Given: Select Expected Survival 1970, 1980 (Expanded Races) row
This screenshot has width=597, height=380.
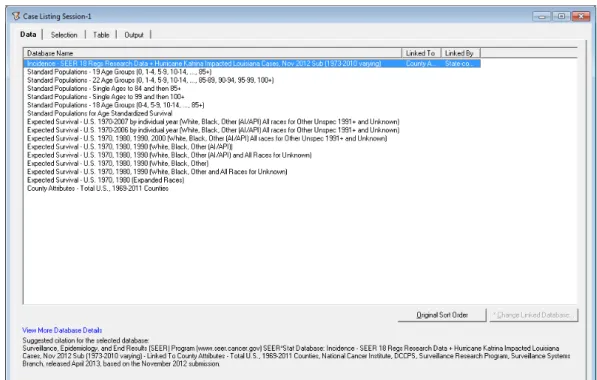Looking at the screenshot, I should pyautogui.click(x=105, y=180).
